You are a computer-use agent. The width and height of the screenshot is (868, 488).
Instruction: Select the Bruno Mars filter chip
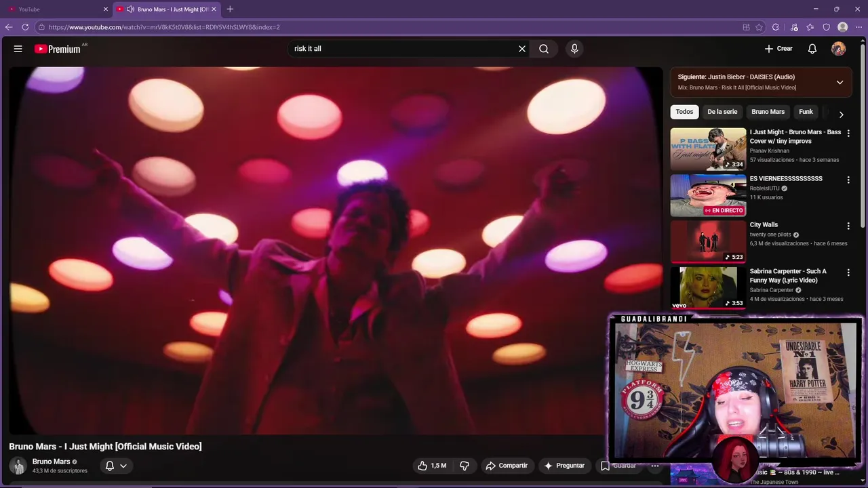768,112
